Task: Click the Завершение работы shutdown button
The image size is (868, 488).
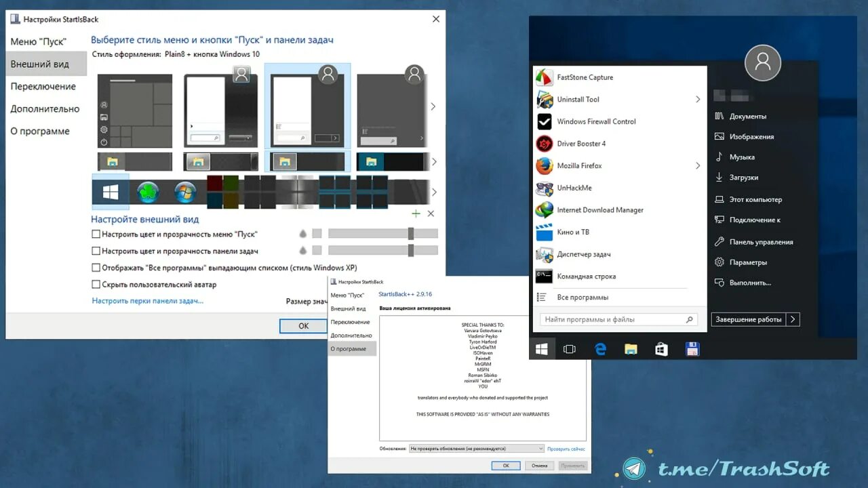Action: pos(749,319)
